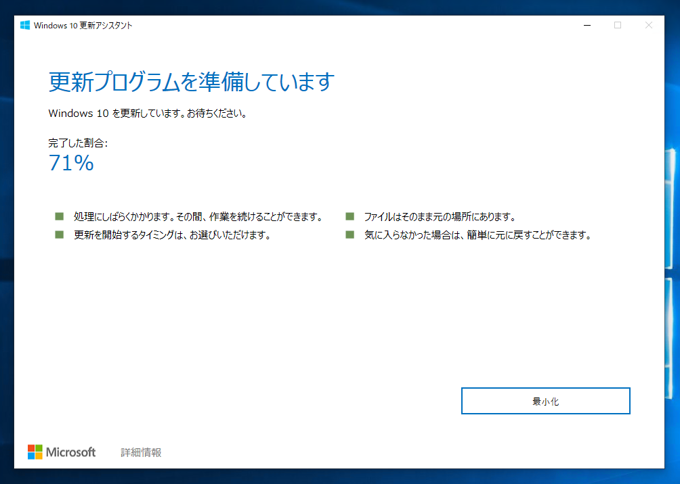This screenshot has height=484, width=680.
Task: Click the label 完了した割合:
Action: 78,143
